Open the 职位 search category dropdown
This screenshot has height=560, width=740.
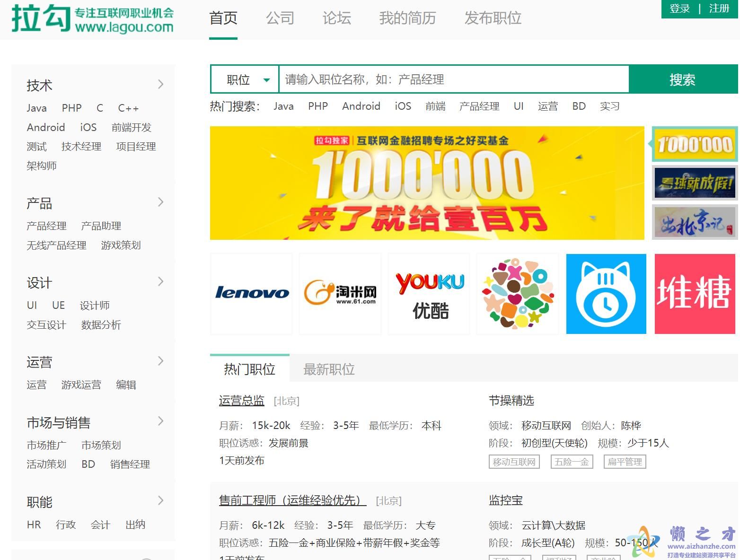pyautogui.click(x=244, y=79)
